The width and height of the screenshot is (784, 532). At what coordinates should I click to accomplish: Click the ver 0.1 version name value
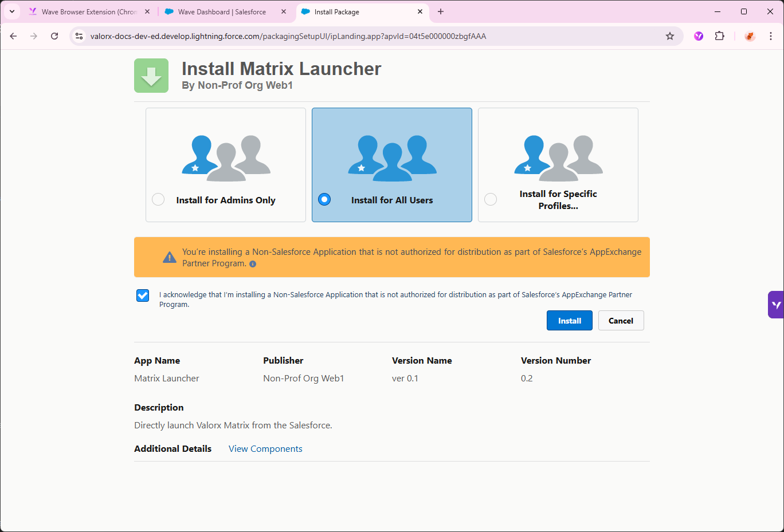click(x=405, y=379)
